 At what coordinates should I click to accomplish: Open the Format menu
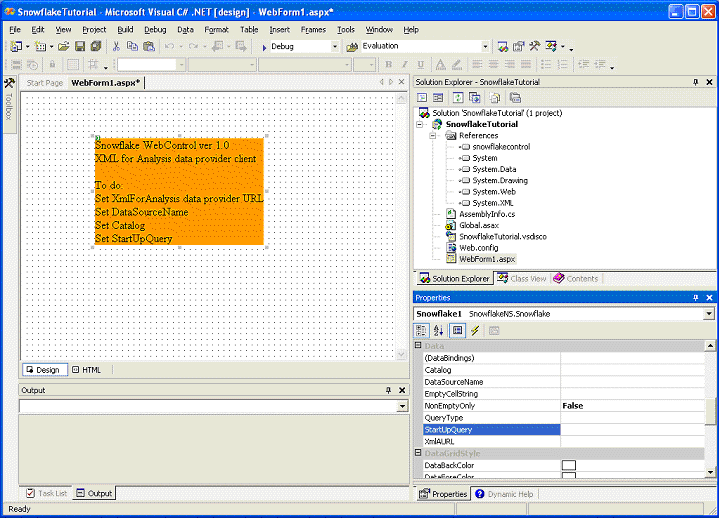click(216, 30)
